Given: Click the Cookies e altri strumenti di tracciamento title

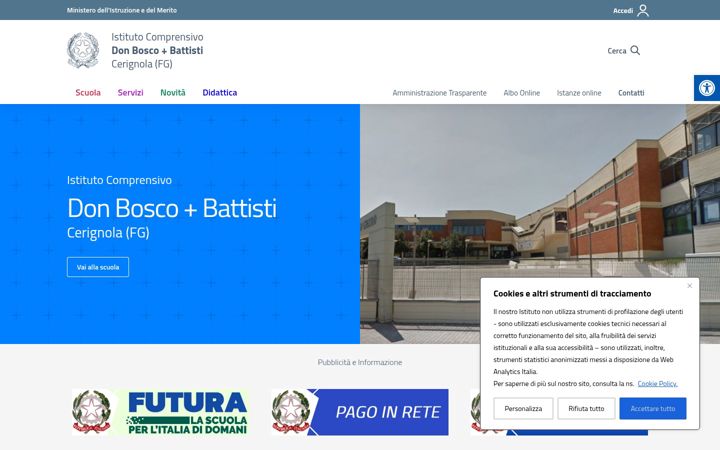Looking at the screenshot, I should point(572,293).
